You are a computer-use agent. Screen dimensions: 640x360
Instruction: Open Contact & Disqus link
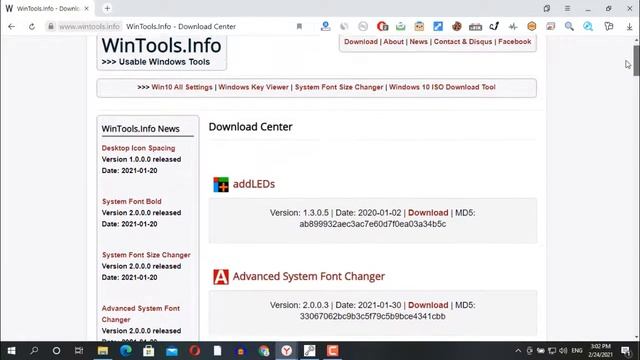(x=463, y=42)
